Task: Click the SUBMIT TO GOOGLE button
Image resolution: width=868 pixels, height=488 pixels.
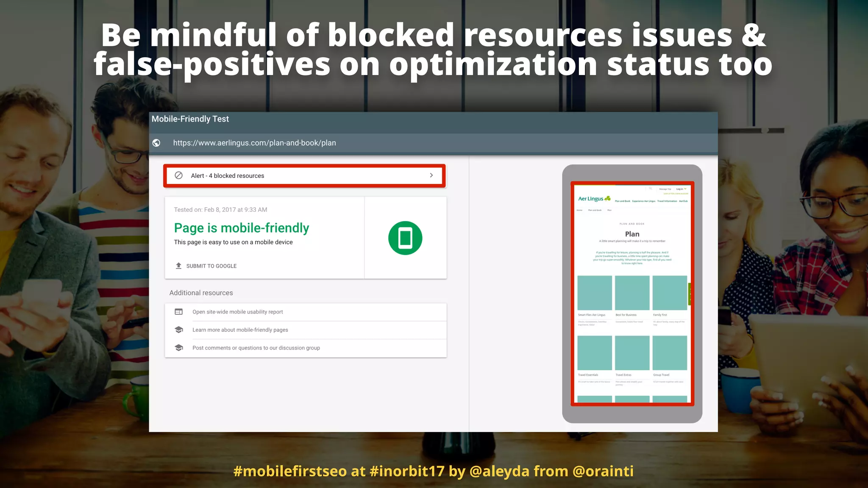Action: pos(211,266)
